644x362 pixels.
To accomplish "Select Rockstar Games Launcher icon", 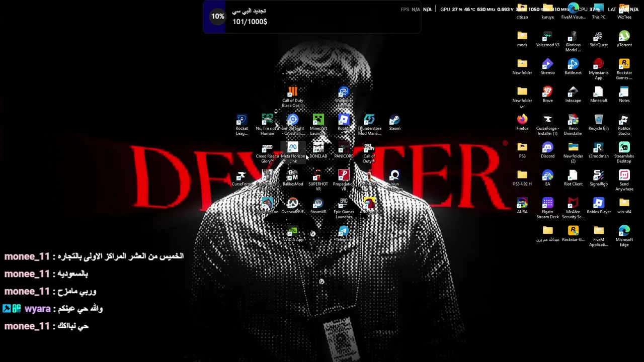I will pyautogui.click(x=624, y=69).
